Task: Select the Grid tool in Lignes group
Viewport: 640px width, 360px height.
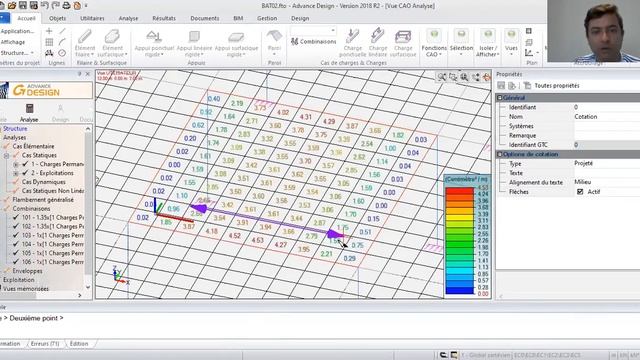Action: pos(49,42)
